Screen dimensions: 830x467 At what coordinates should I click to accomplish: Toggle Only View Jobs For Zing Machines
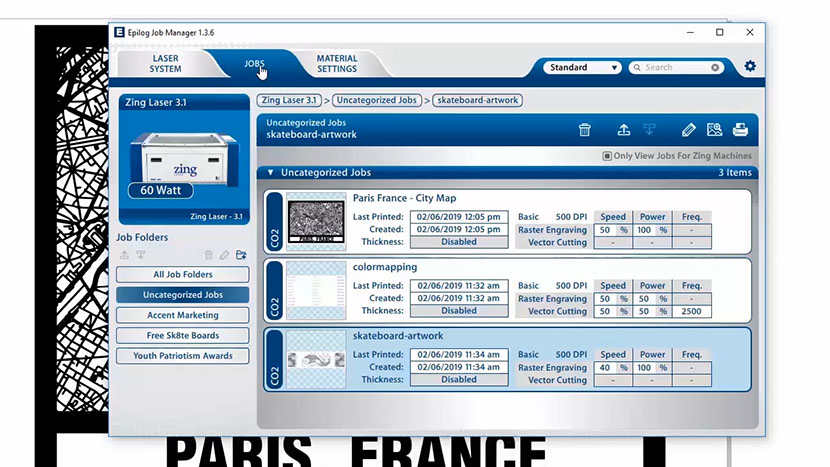[607, 156]
